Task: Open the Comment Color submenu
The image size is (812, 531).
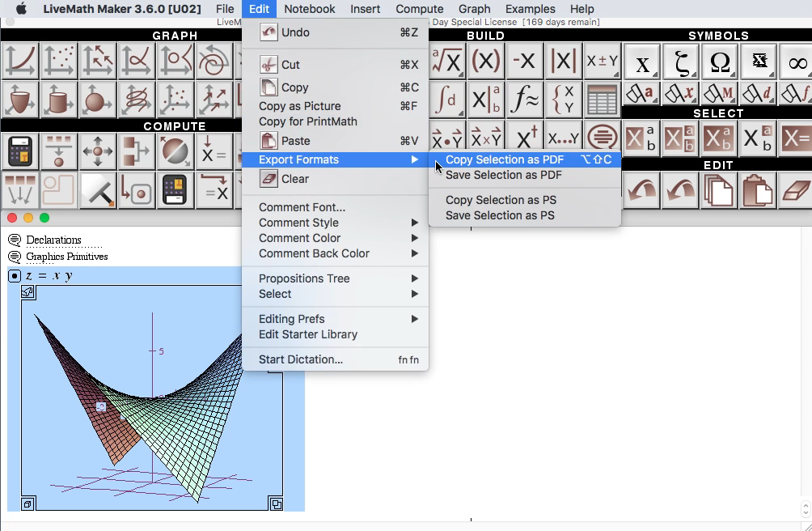Action: click(x=299, y=238)
